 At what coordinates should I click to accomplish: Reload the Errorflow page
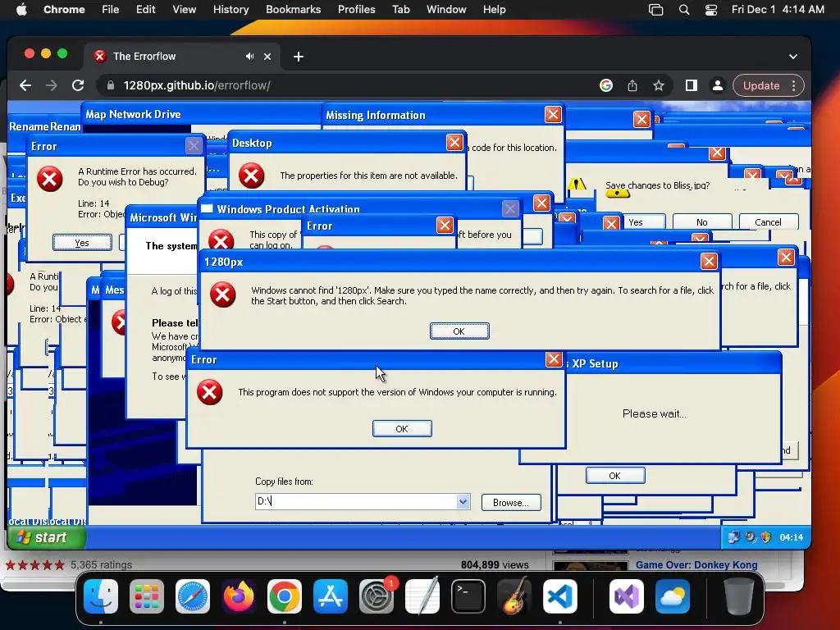(78, 85)
